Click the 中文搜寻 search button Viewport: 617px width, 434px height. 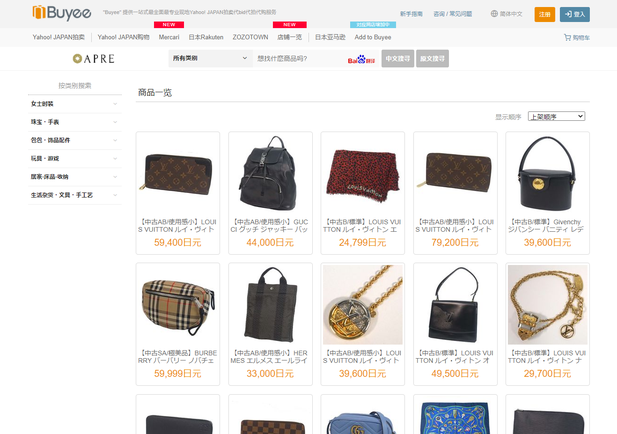397,58
